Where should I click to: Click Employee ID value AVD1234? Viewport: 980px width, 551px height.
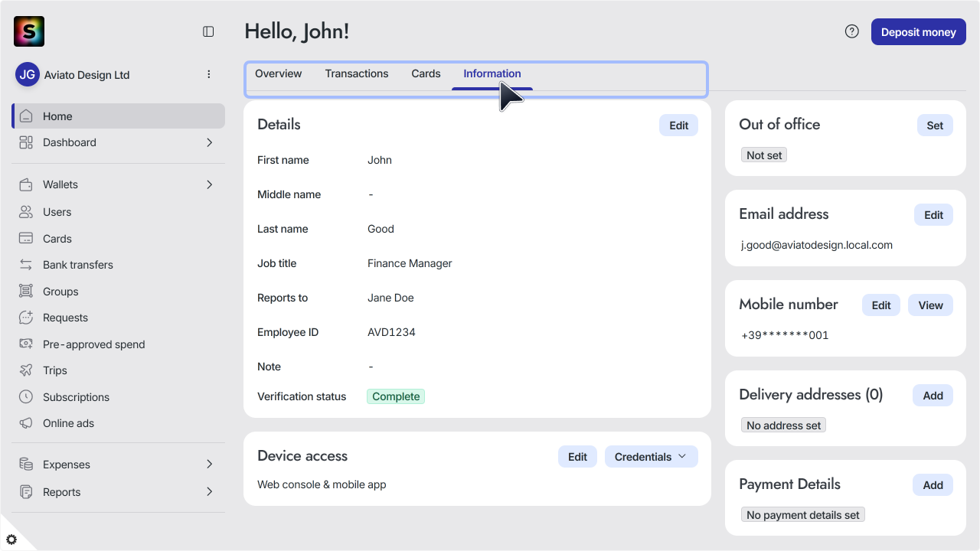[x=391, y=332]
